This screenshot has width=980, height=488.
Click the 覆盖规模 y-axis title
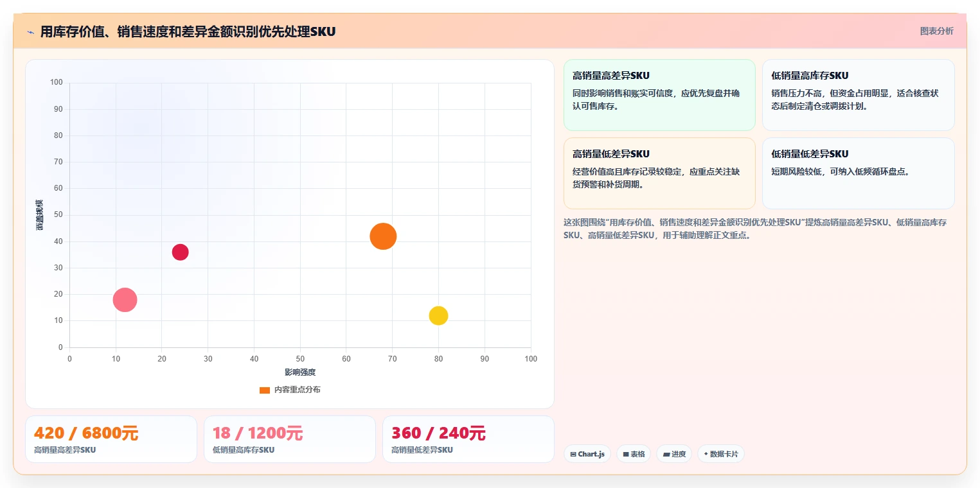tap(40, 215)
